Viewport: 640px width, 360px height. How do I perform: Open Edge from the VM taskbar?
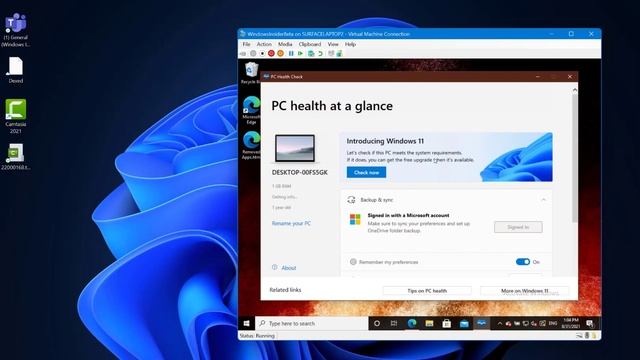pyautogui.click(x=412, y=323)
